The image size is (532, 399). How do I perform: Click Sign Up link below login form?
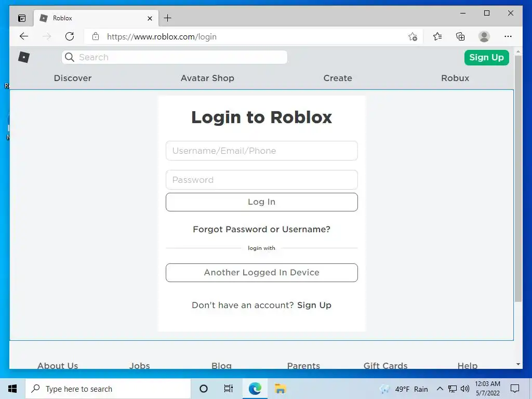click(x=314, y=305)
